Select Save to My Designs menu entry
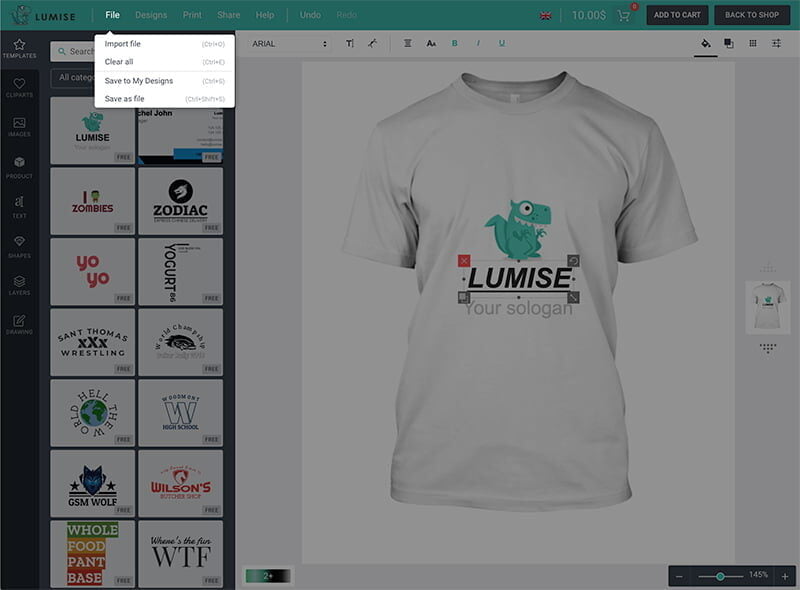The width and height of the screenshot is (800, 590). pos(138,81)
